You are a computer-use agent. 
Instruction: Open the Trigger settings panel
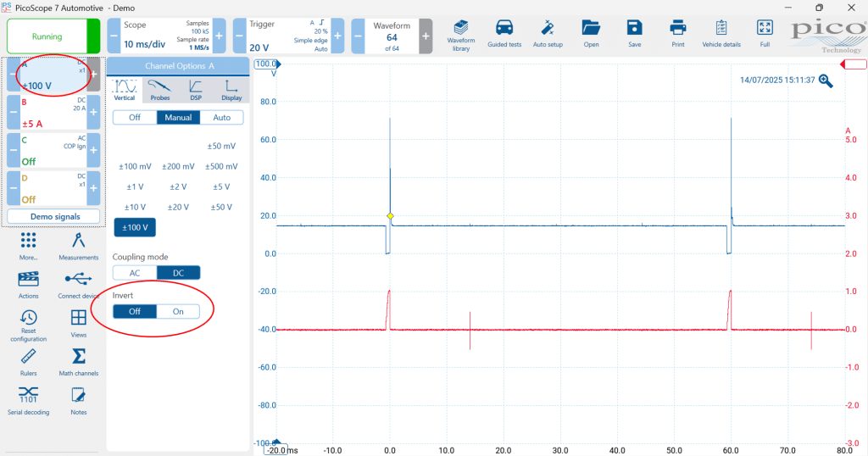pyautogui.click(x=288, y=36)
